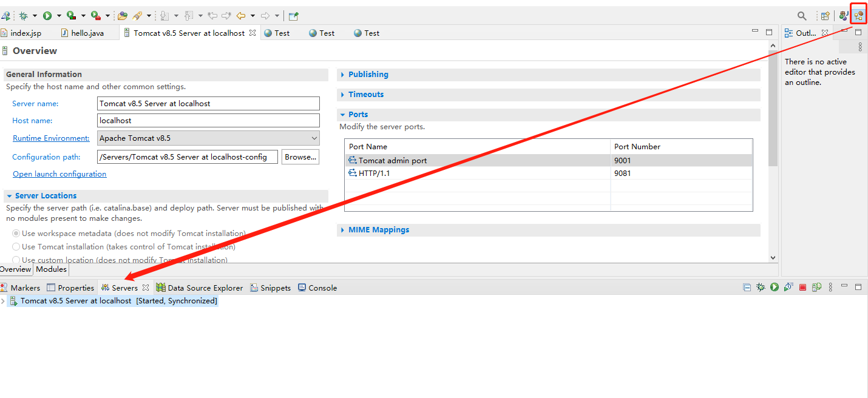Navigate Back with the yellow arrow
The image size is (868, 398).
pyautogui.click(x=241, y=16)
